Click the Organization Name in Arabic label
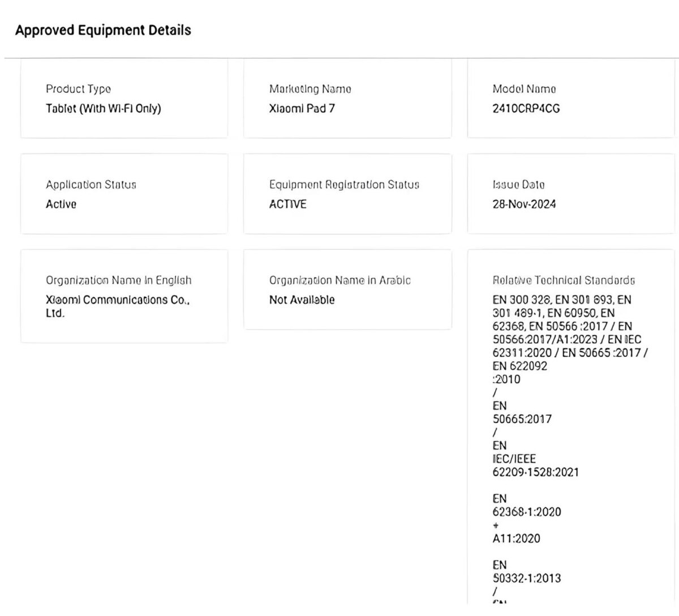The width and height of the screenshot is (679, 616). (x=339, y=280)
